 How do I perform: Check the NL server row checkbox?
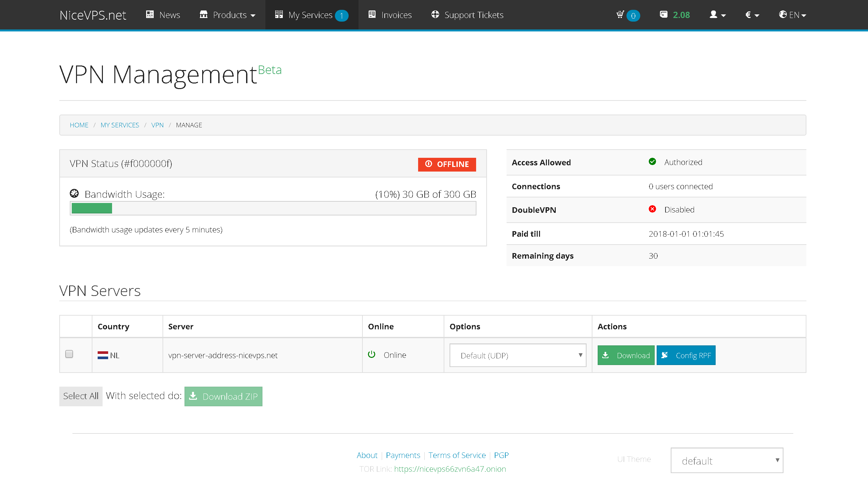click(69, 354)
